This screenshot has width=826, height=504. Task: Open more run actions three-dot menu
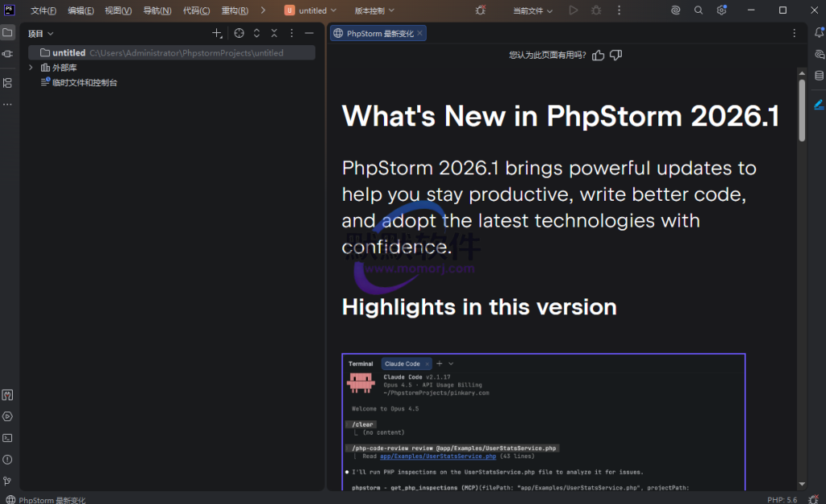[619, 10]
